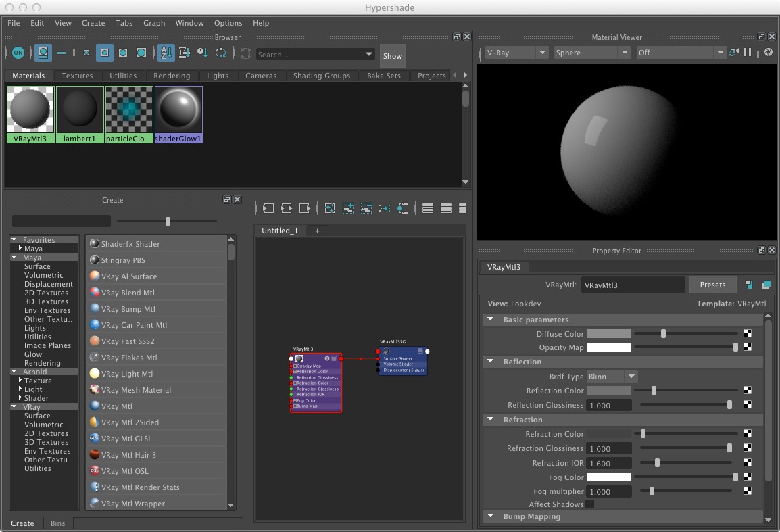Toggle Material Viewer scene-linked refresh icon
The width and height of the screenshot is (780, 532).
[x=734, y=52]
